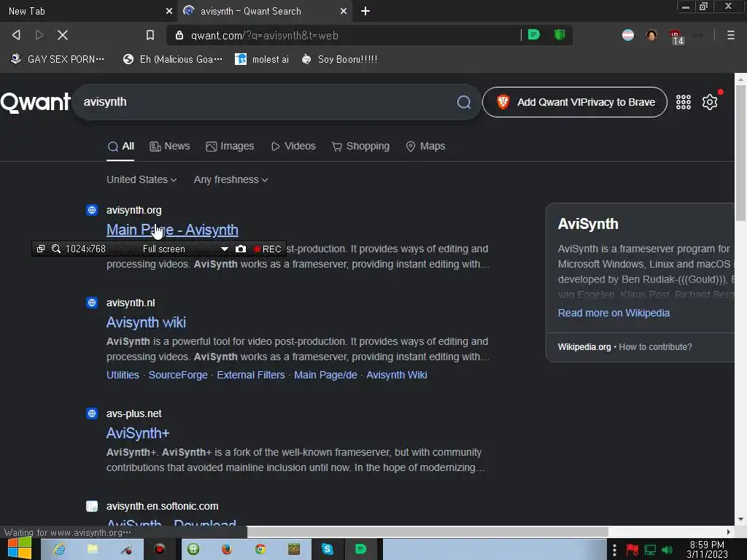Screen dimensions: 747x560
Task: Click the volume icon in the system tray
Action: coord(667,550)
